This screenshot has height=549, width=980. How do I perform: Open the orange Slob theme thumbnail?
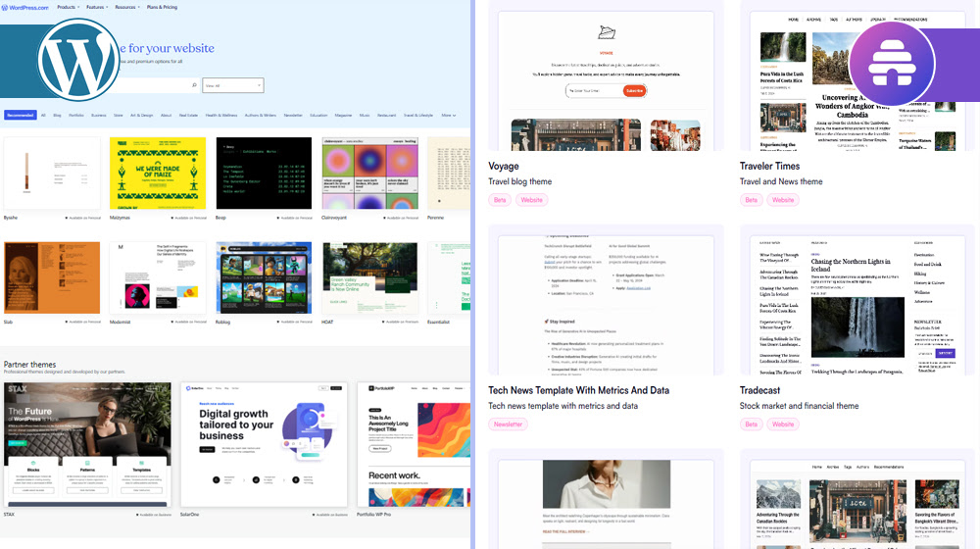pyautogui.click(x=52, y=277)
